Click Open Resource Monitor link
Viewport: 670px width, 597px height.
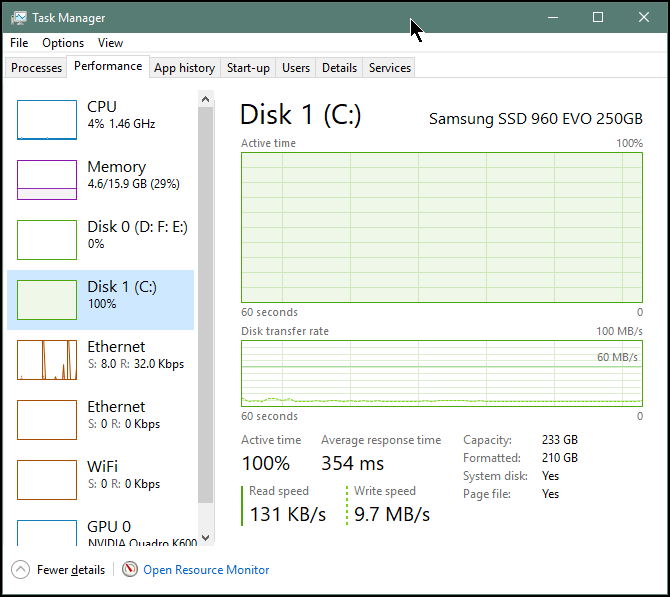click(x=206, y=570)
